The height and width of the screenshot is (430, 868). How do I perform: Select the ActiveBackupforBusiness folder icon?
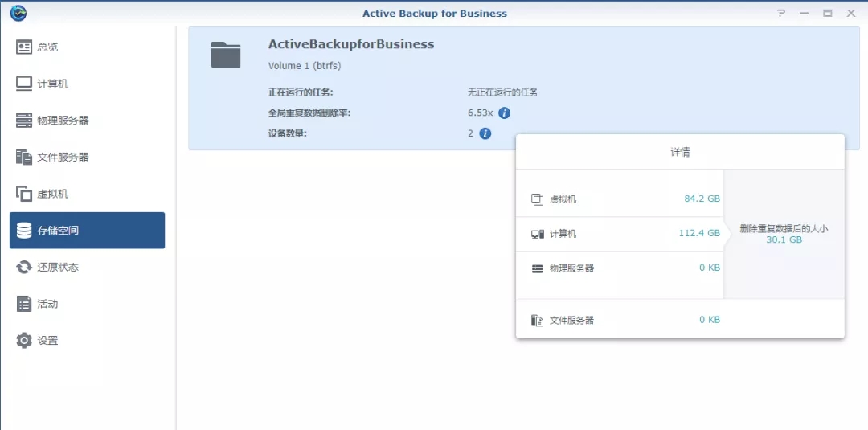[226, 55]
